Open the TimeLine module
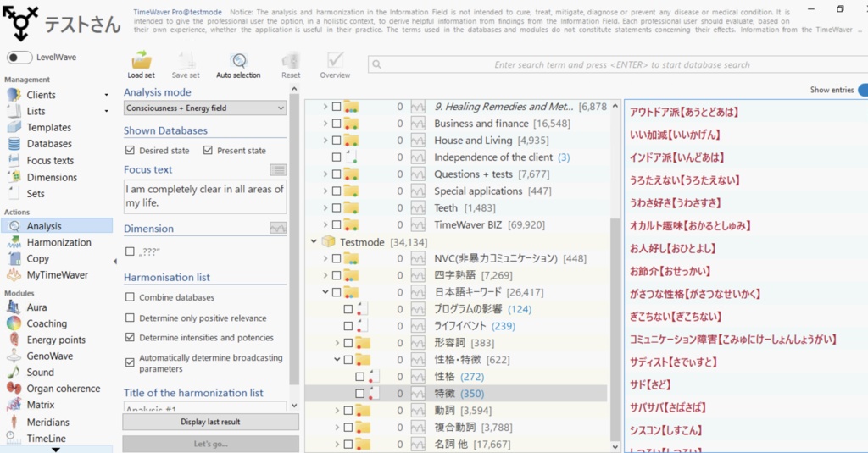The height and width of the screenshot is (453, 868). [46, 438]
